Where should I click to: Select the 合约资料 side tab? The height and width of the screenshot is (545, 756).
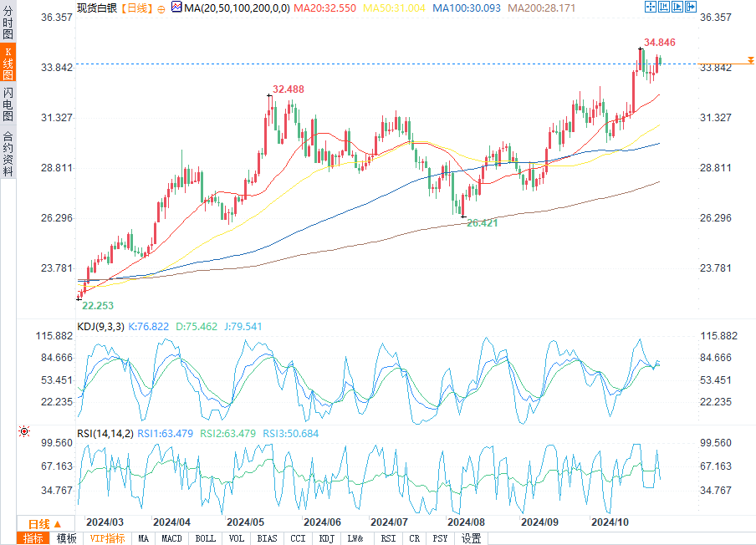(8, 154)
